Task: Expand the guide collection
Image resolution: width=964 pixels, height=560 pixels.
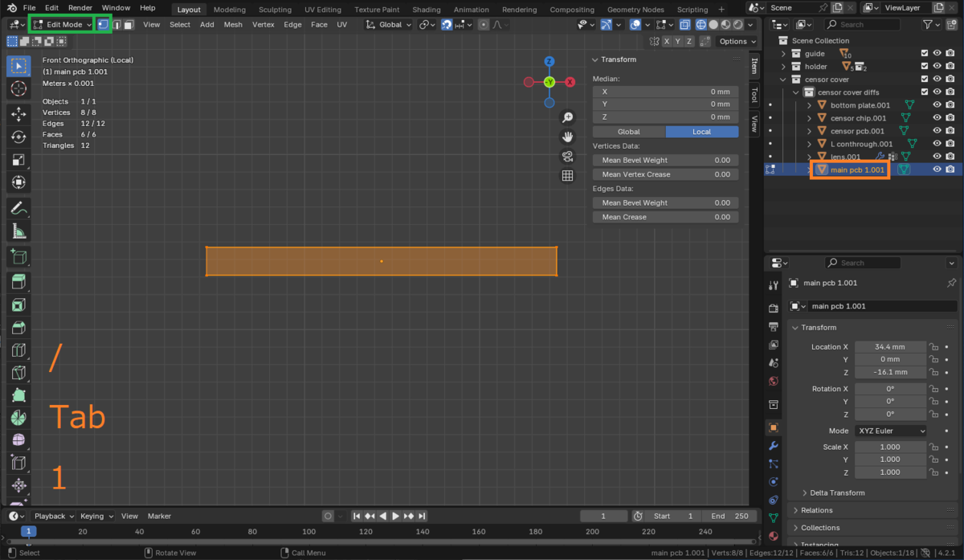Action: (x=784, y=54)
